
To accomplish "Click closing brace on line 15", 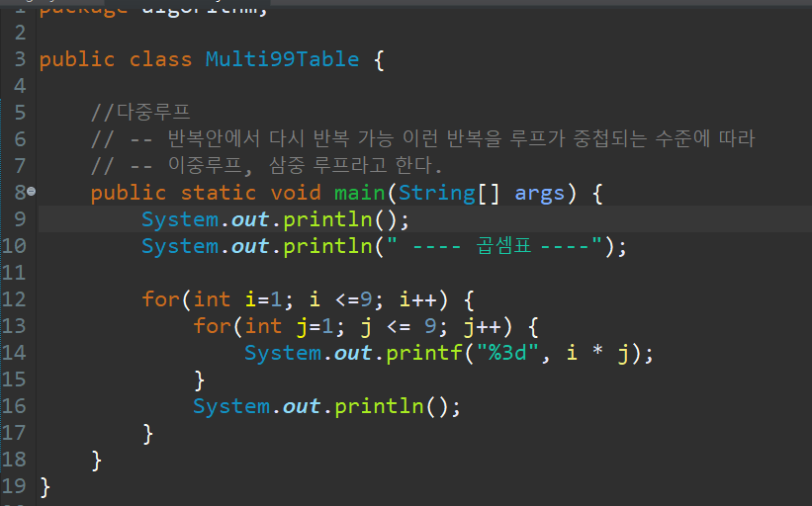I will pos(200,380).
